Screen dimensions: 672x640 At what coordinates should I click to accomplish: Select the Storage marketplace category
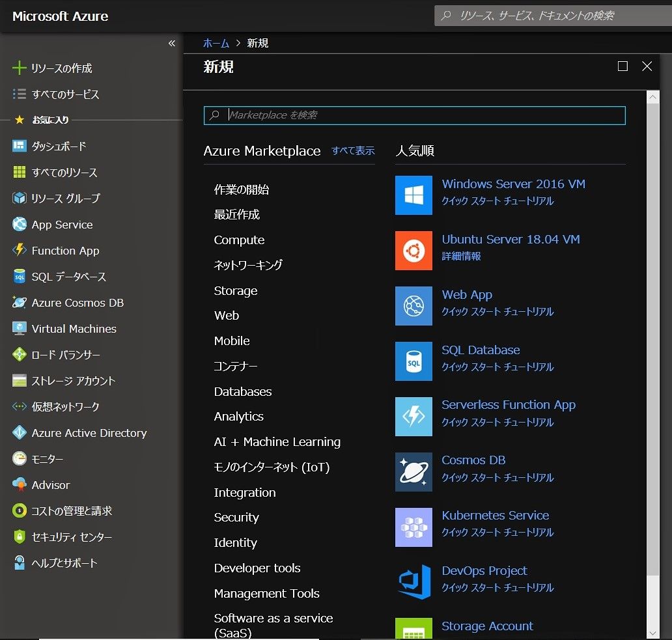(x=235, y=291)
